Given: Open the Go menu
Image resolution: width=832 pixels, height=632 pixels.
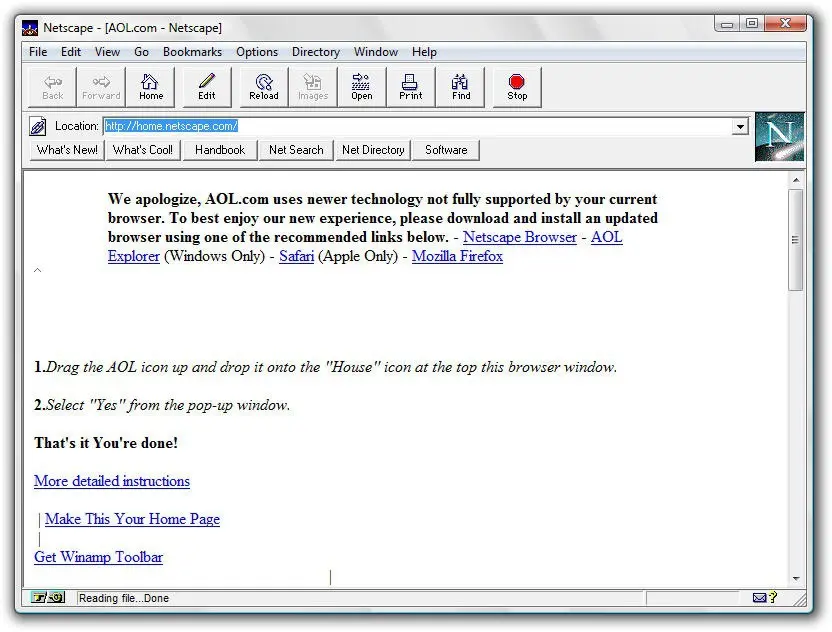Looking at the screenshot, I should coord(141,52).
